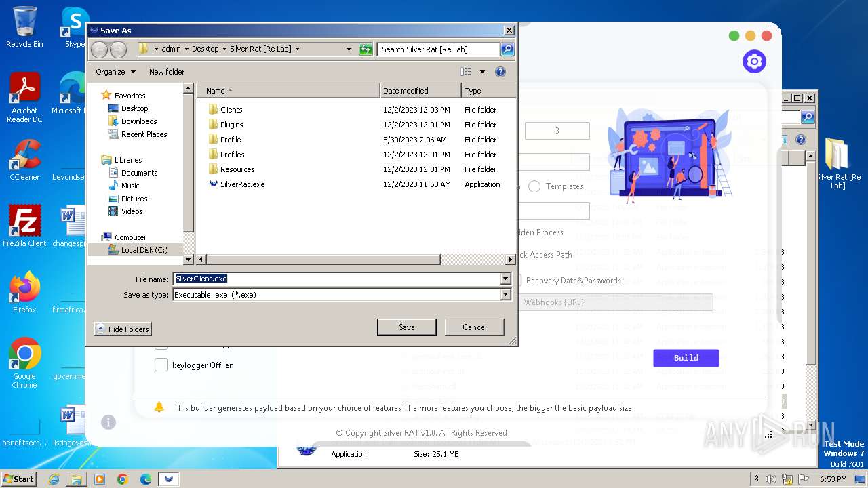The width and height of the screenshot is (868, 488).
Task: Expand the Desktop breadcrumb arrow
Action: click(224, 49)
